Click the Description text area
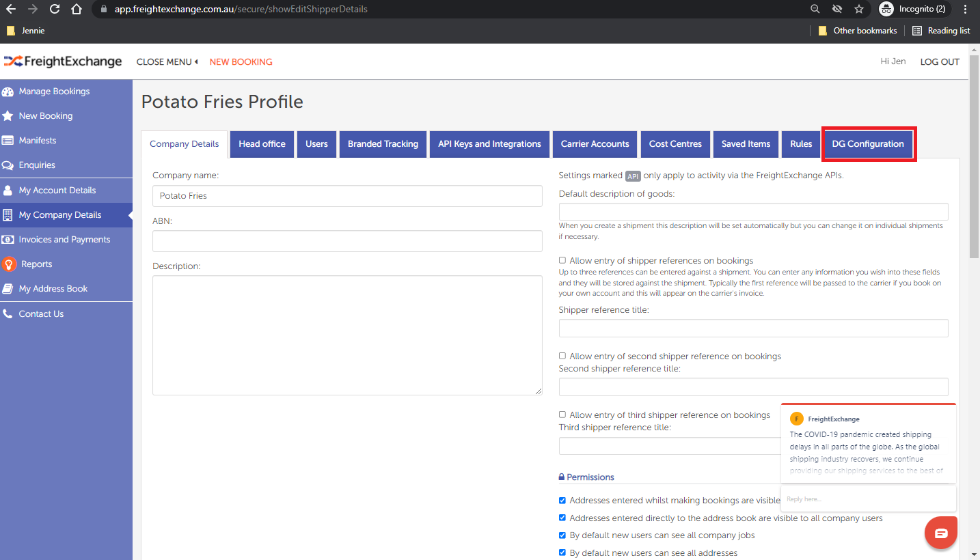The height and width of the screenshot is (560, 980). (347, 335)
